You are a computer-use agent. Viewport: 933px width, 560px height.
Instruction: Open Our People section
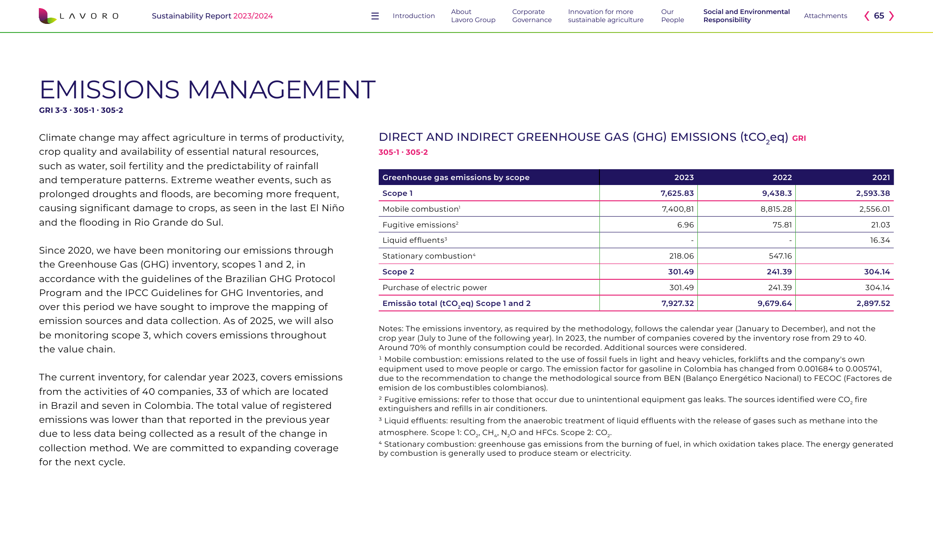pos(673,16)
